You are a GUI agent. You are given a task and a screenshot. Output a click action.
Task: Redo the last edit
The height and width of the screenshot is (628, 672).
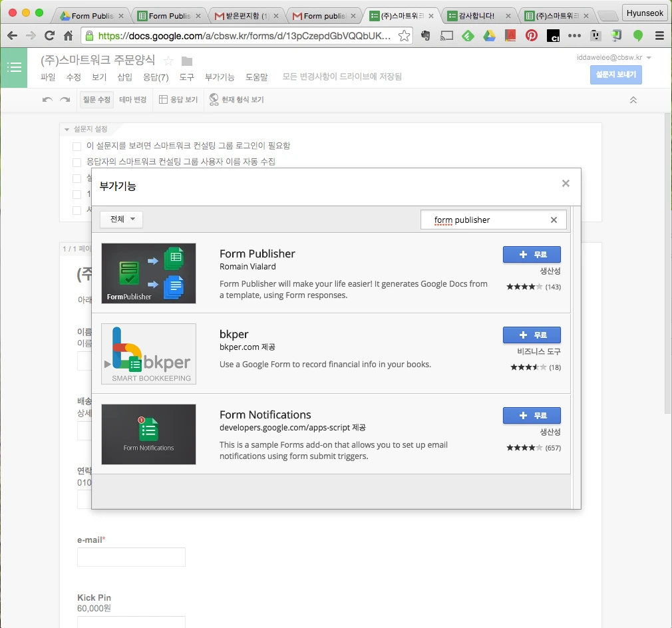click(65, 99)
